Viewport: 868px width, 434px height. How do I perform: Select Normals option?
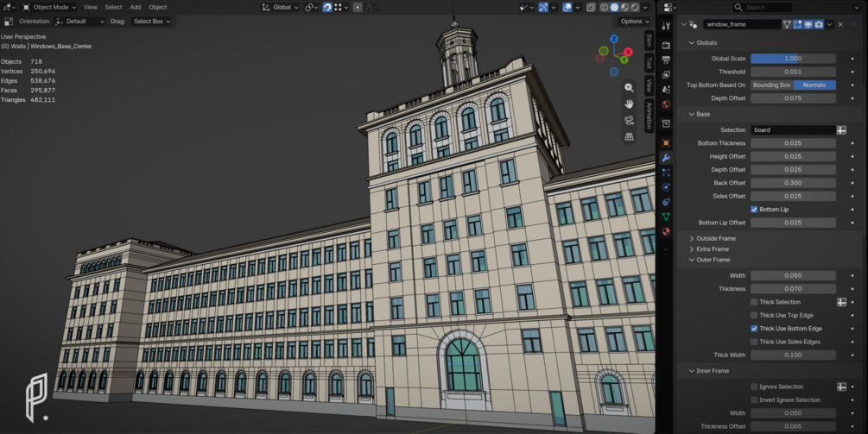[814, 85]
